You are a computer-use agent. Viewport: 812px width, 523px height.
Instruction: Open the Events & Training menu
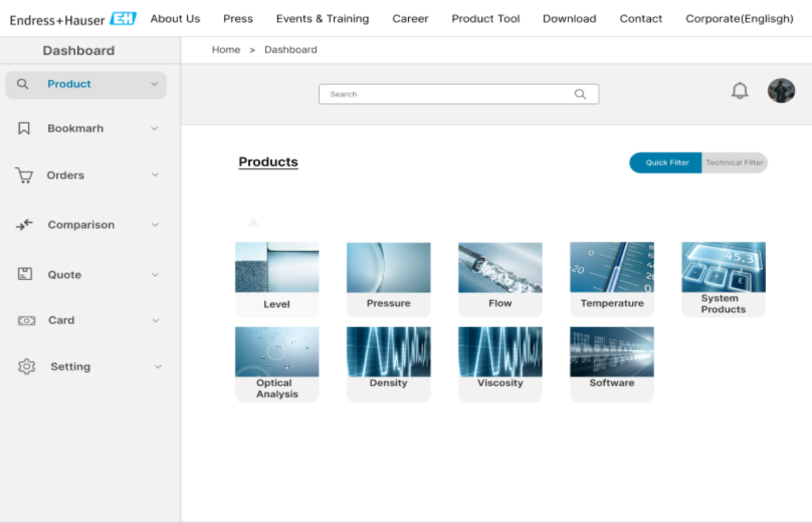pyautogui.click(x=322, y=19)
